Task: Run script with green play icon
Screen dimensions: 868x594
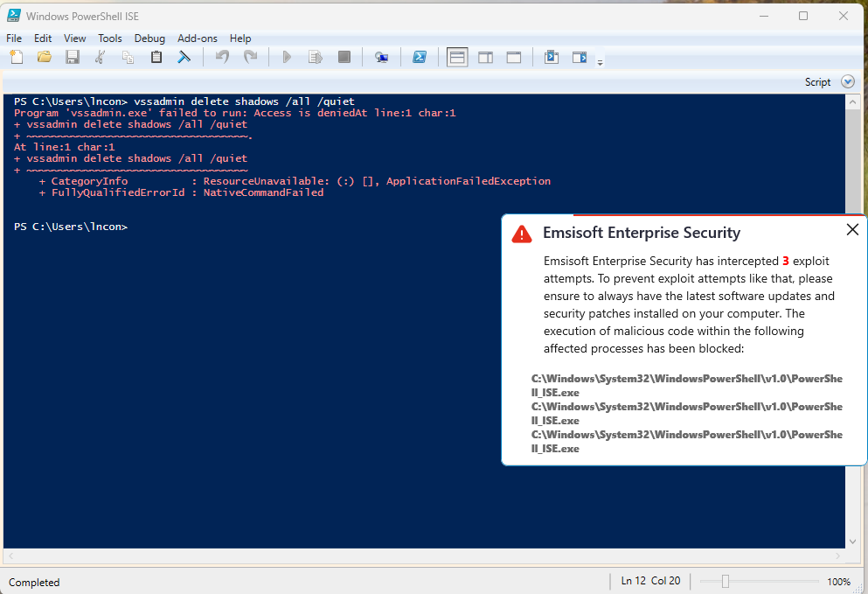Action: 287,57
